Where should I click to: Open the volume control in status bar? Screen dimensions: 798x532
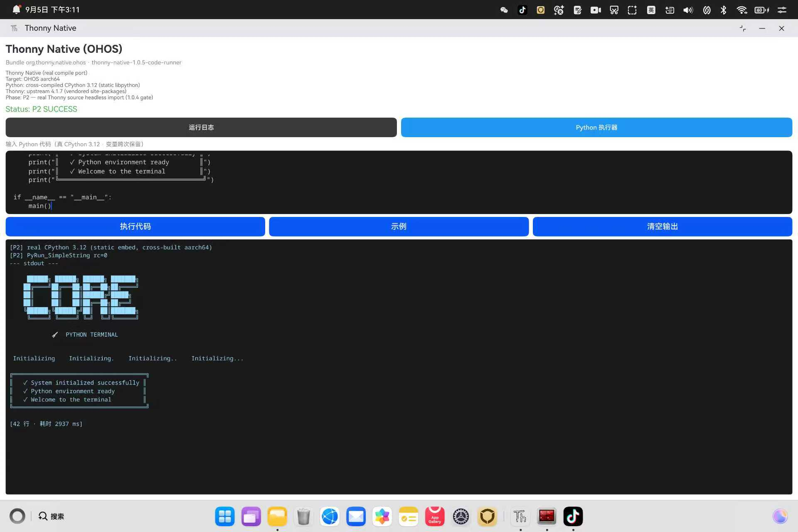[x=688, y=10]
